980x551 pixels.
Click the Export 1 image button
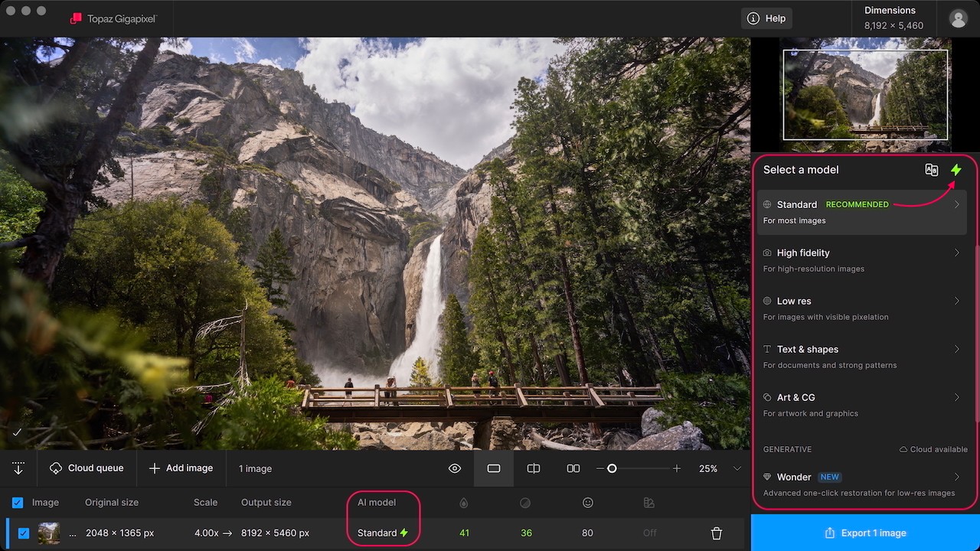[865, 533]
